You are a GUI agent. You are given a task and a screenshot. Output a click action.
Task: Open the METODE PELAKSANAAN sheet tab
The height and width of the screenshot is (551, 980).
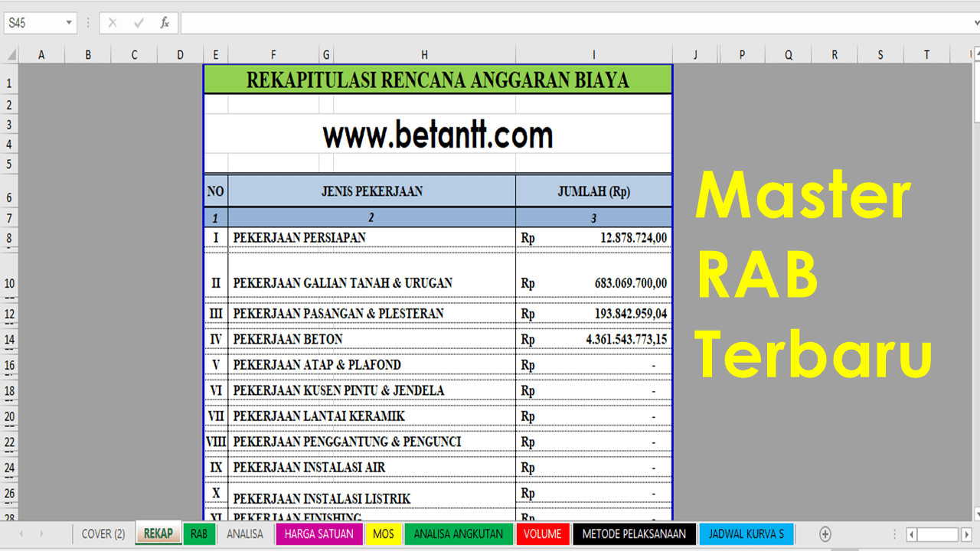(x=635, y=534)
